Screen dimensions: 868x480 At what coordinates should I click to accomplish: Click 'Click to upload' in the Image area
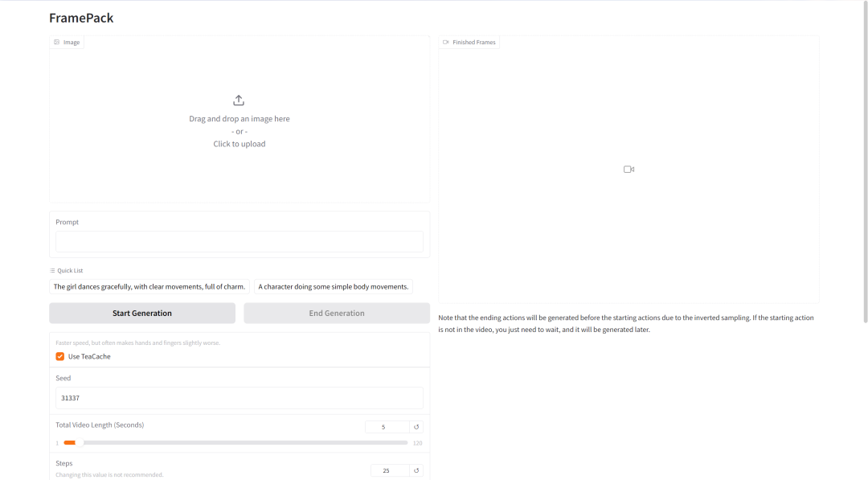click(x=240, y=144)
